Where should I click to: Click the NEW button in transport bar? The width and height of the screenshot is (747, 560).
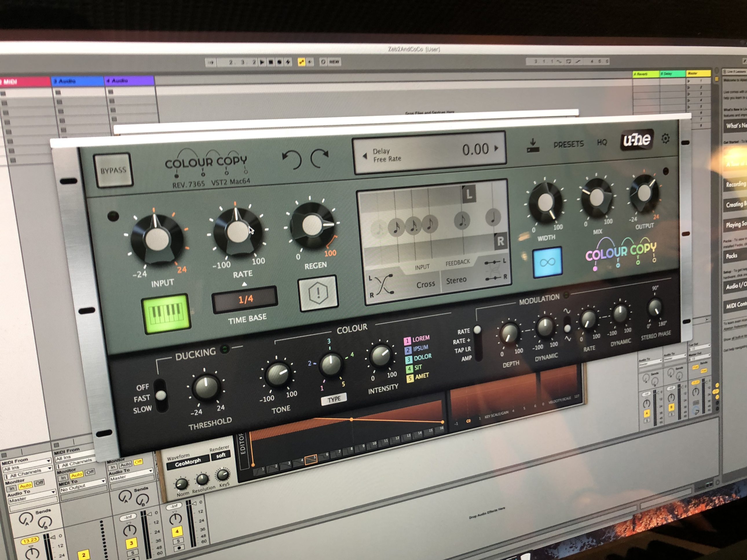click(334, 62)
